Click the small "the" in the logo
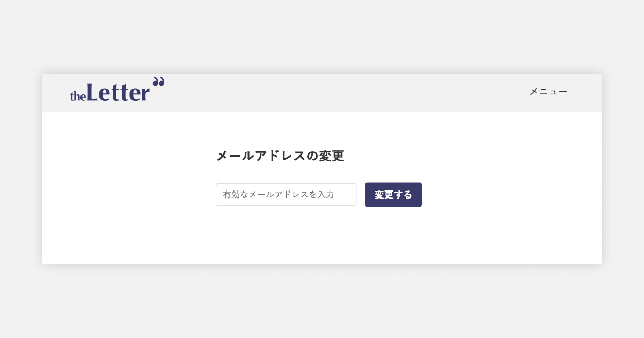 coord(78,97)
